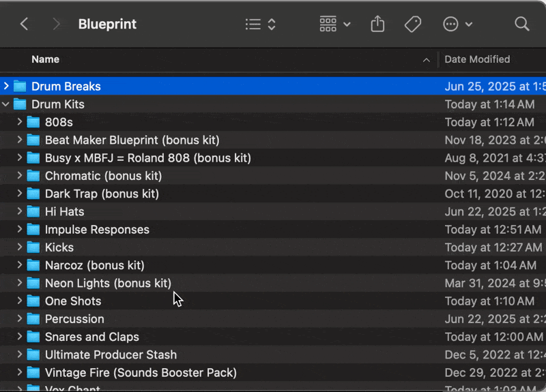546x392 pixels.
Task: Click the Search magnifier icon
Action: point(522,25)
